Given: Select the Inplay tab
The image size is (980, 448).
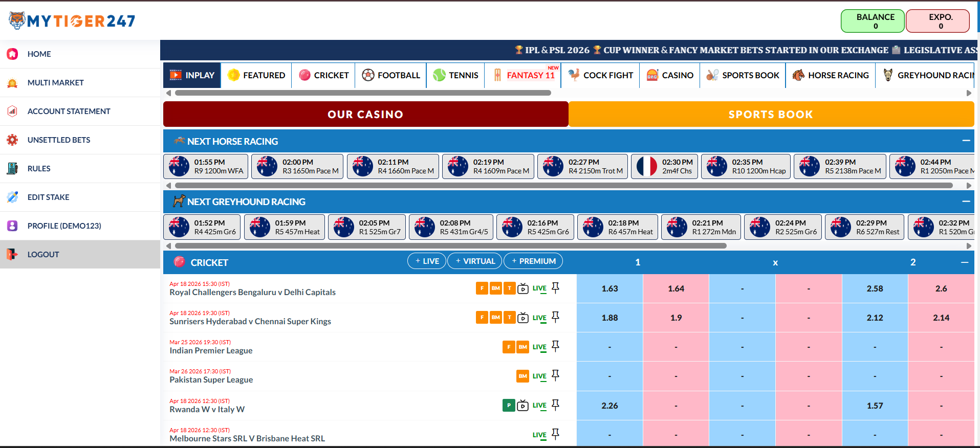Looking at the screenshot, I should coord(192,75).
